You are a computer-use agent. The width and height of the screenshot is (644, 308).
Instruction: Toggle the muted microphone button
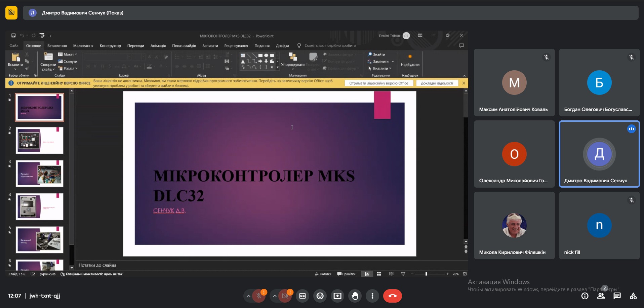259,296
